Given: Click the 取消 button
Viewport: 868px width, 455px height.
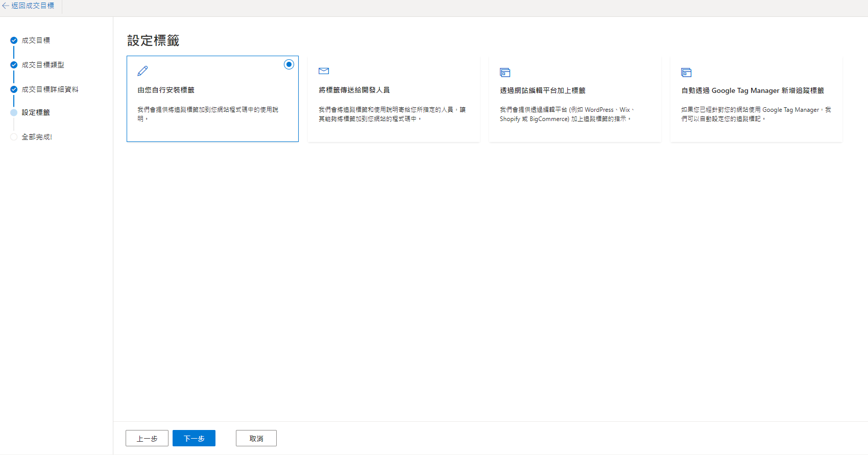Looking at the screenshot, I should tap(256, 438).
